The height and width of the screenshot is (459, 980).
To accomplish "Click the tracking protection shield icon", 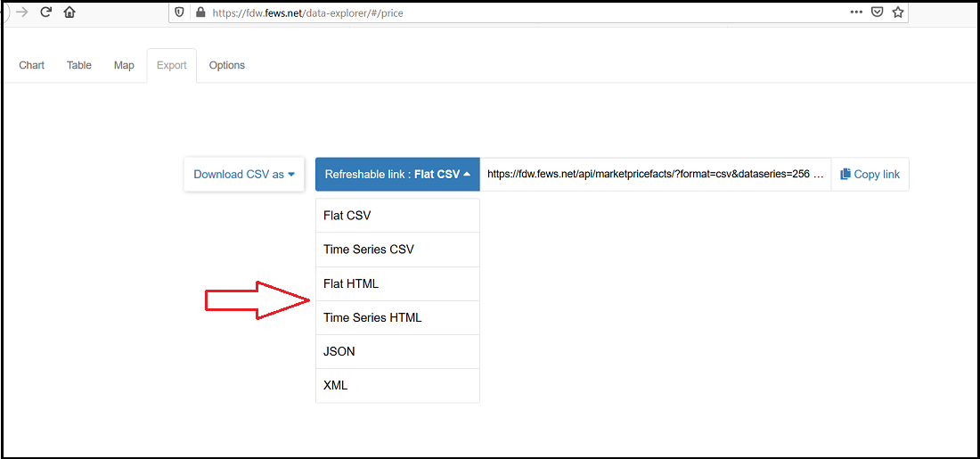I will pos(179,12).
